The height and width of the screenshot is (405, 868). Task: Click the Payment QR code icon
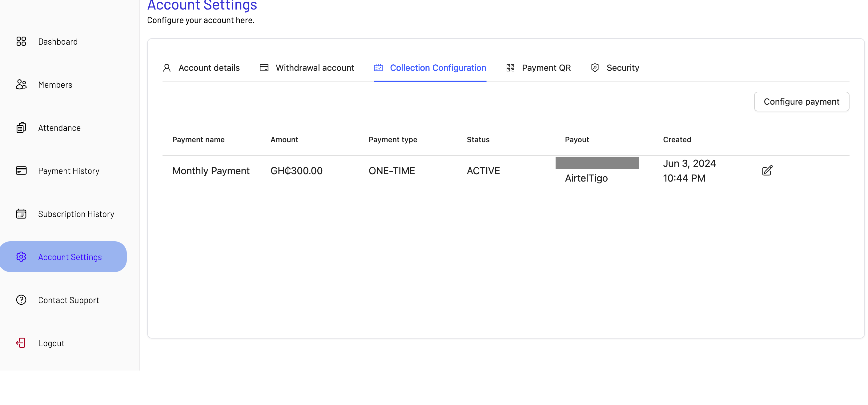pos(510,68)
